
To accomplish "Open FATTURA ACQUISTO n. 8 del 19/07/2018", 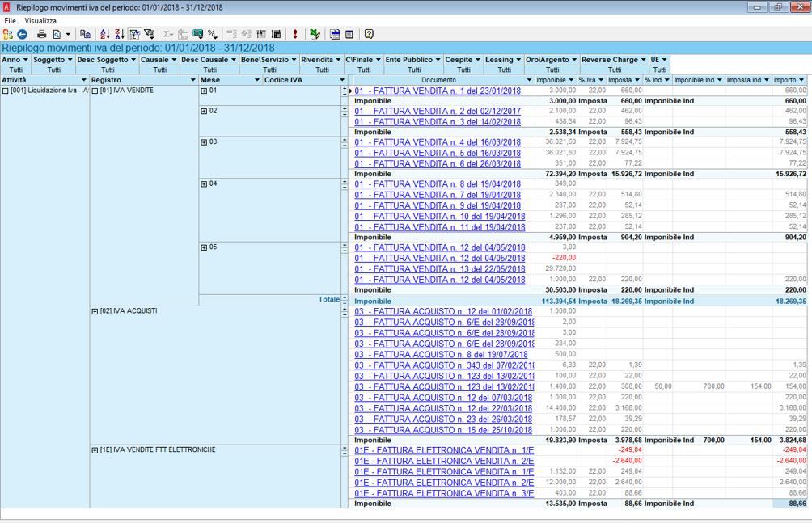I will (x=442, y=354).
